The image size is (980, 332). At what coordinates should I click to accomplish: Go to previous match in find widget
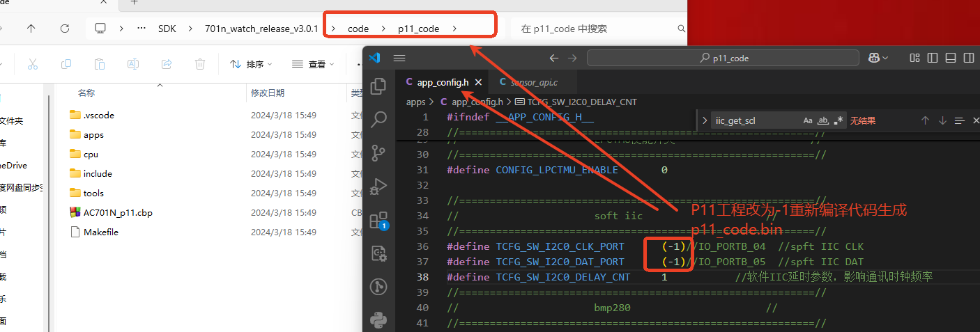tap(925, 120)
